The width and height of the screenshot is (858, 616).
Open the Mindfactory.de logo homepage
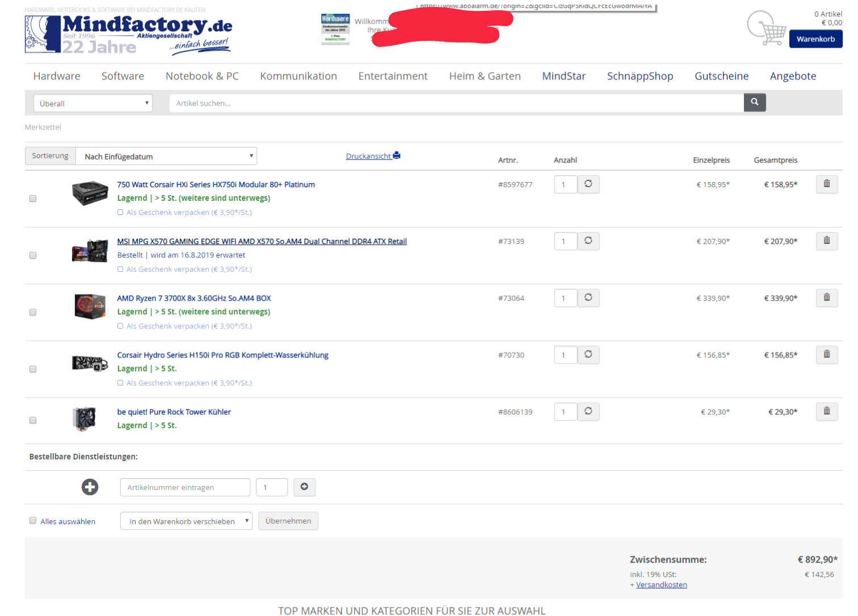pos(129,34)
